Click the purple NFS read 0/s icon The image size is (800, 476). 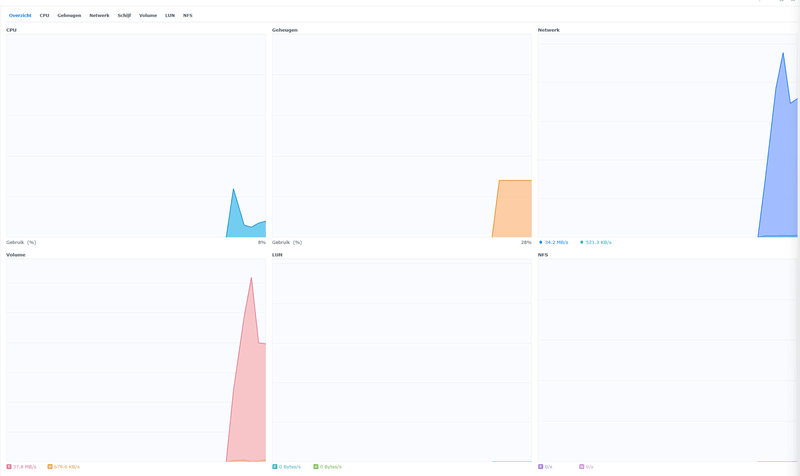pos(540,466)
